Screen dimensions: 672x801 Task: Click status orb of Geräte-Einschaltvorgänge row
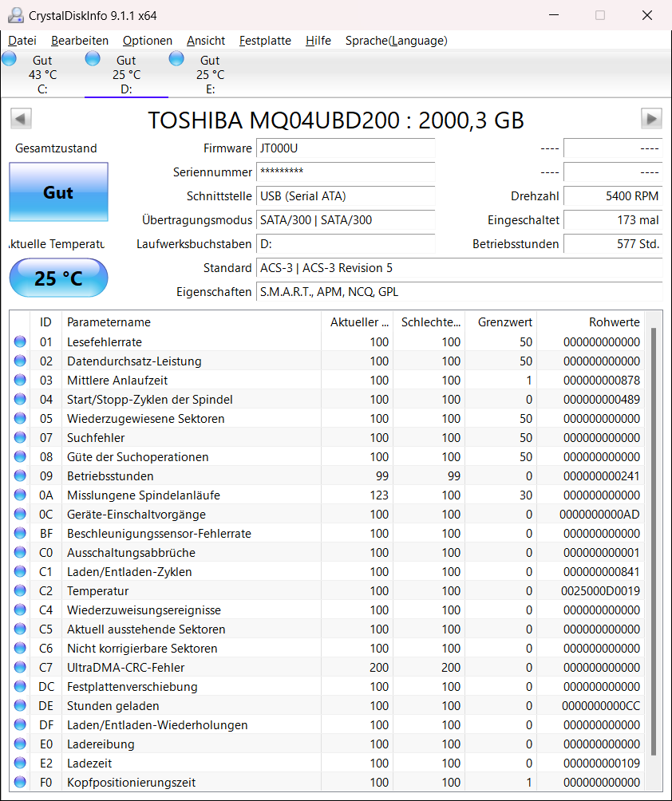pos(20,514)
